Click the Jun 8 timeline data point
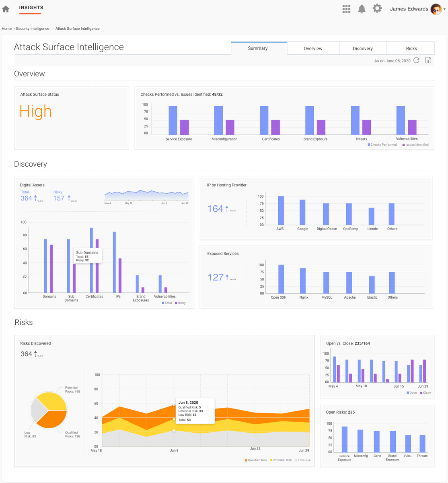Viewport: 448px width, 483px height. pyautogui.click(x=174, y=405)
